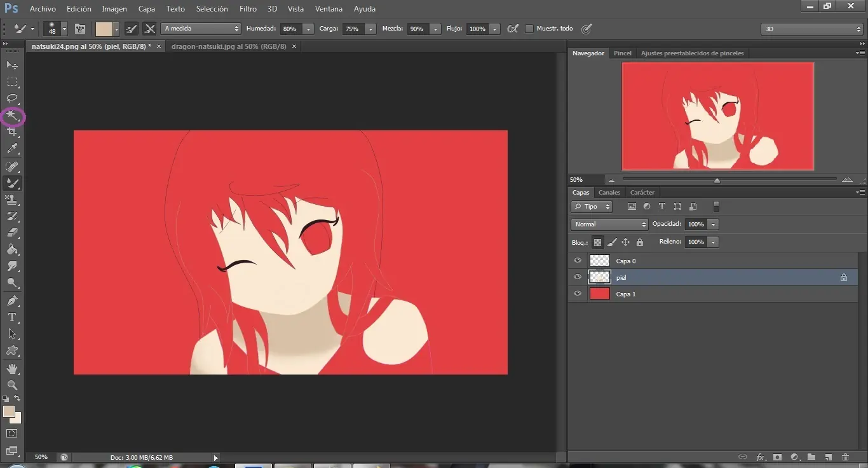Open the Opacidad slider dropdown
Viewport: 868px width, 468px height.
coord(714,224)
